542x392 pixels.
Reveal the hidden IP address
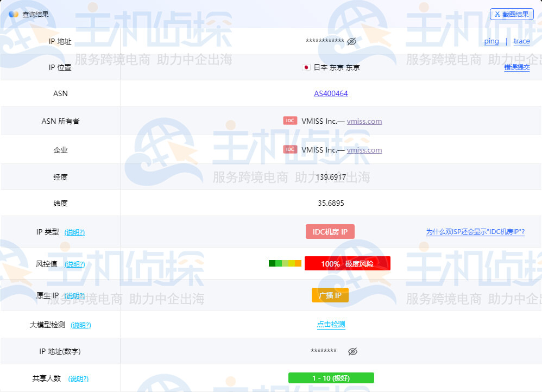click(352, 41)
